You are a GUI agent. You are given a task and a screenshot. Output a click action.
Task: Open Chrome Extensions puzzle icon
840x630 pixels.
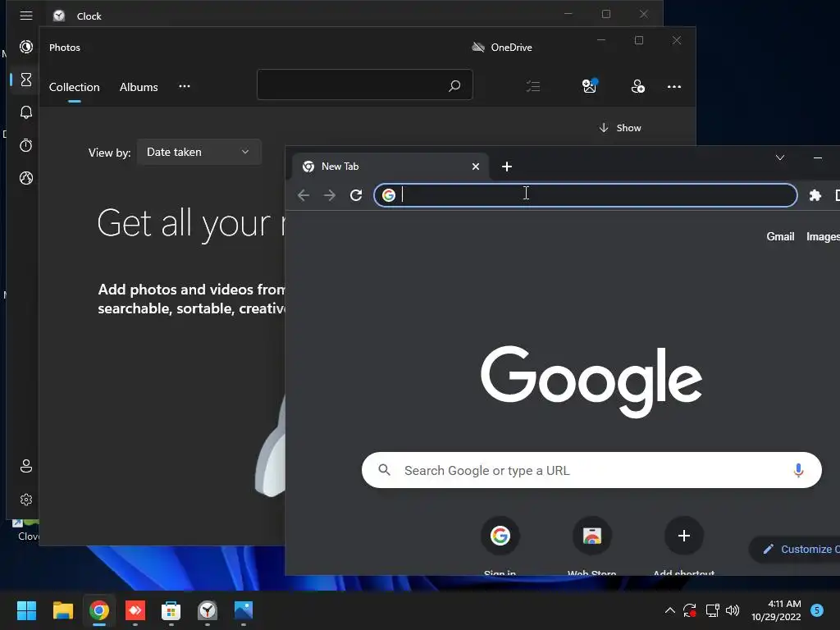[815, 195]
